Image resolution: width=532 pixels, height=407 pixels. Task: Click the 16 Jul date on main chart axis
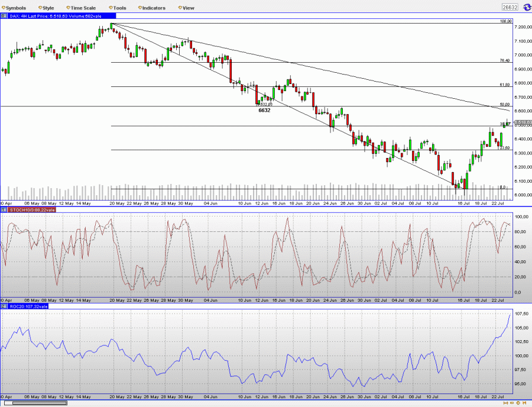point(463,204)
